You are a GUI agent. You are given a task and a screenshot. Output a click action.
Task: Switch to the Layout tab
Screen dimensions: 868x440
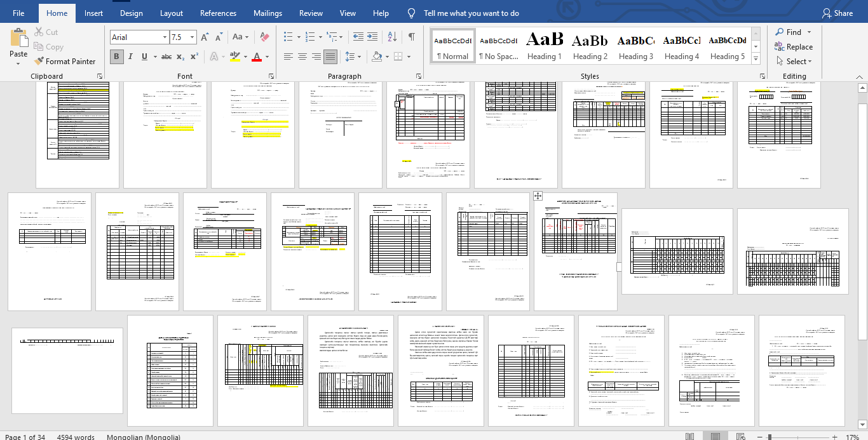[172, 13]
